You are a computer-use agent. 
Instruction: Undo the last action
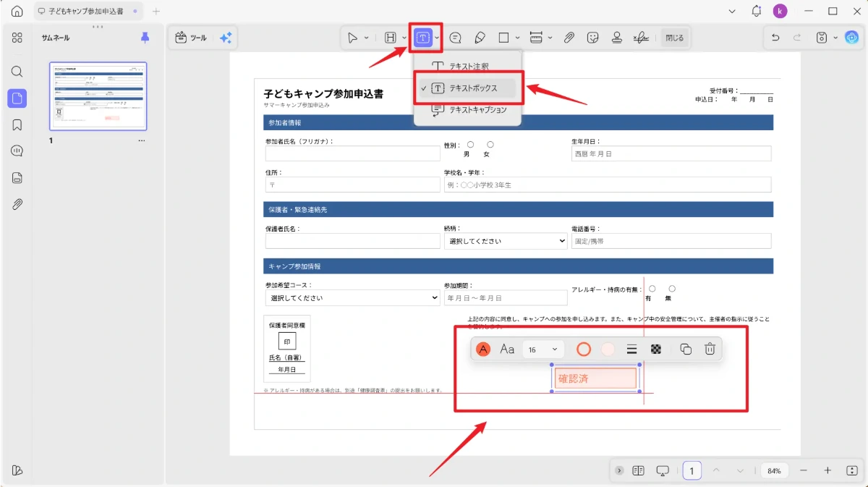pos(775,38)
